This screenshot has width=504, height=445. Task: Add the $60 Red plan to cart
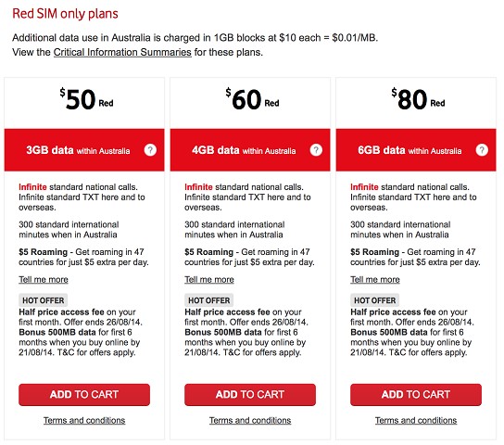pyautogui.click(x=250, y=395)
